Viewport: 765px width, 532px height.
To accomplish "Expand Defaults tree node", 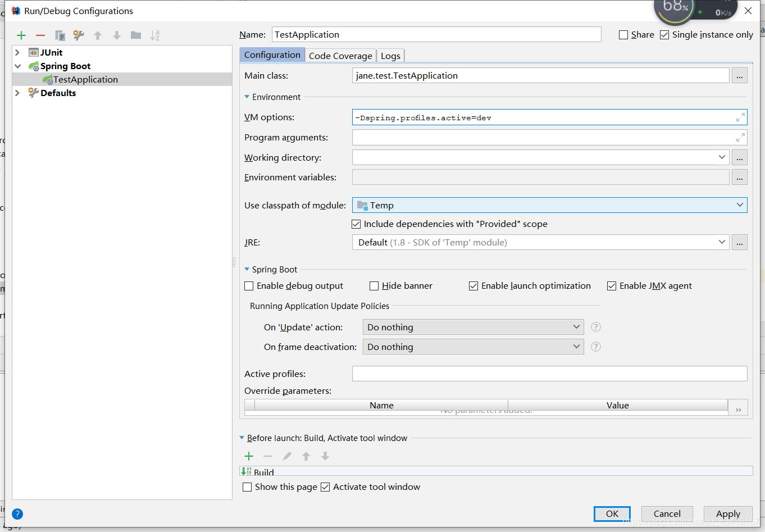I will point(17,93).
